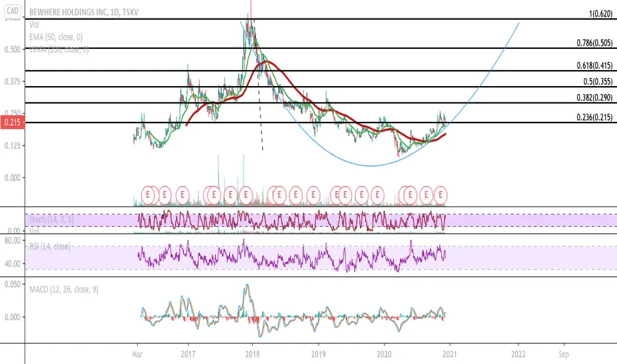Click the Sep label on time axis
The width and height of the screenshot is (617, 364).
(563, 354)
